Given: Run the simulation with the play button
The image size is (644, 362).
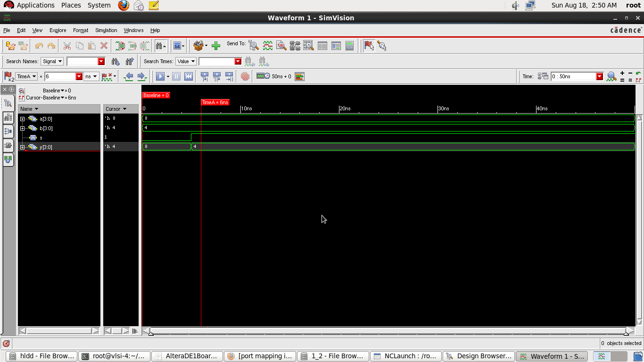Looking at the screenshot, I should (x=160, y=76).
